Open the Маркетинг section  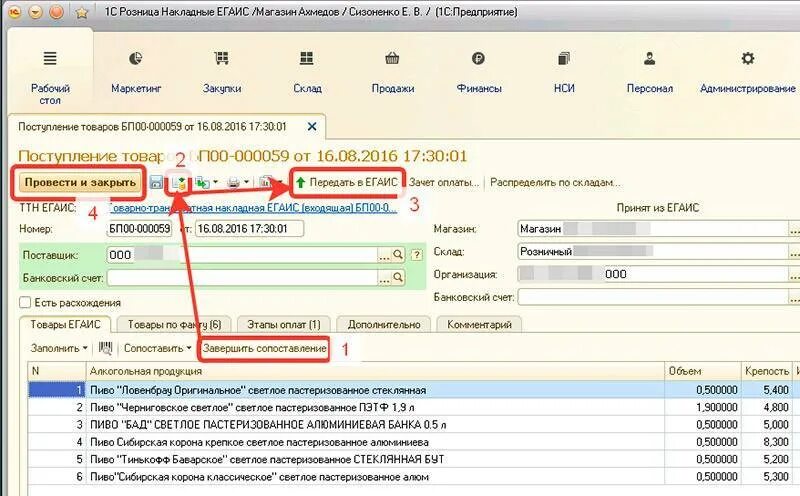(136, 72)
